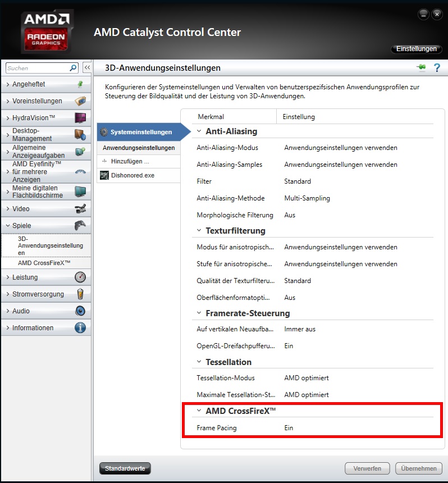Click the plus icon beside Hinzufügen
Screen dimensions: 448x483
pyautogui.click(x=104, y=161)
